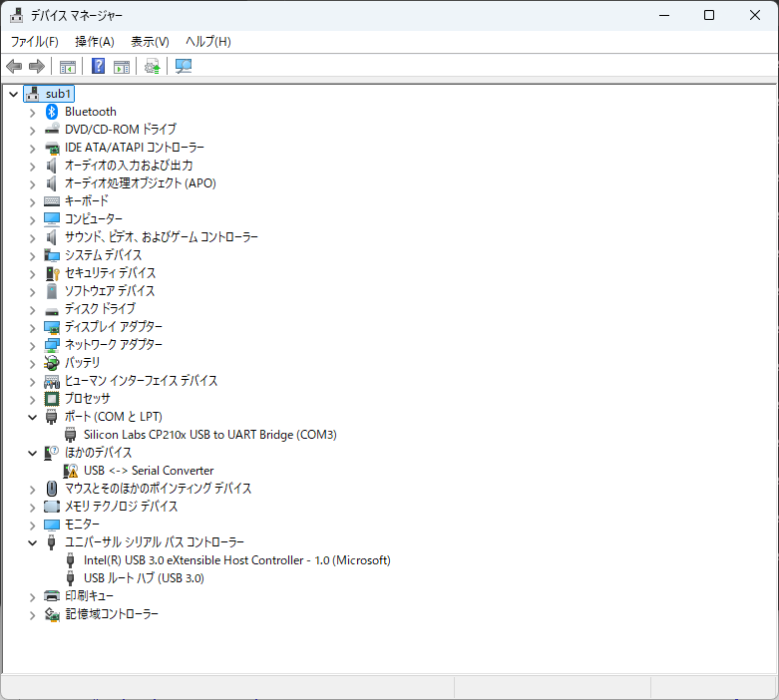Select USB ルート ハブ (USB 3.0) device
The height and width of the screenshot is (700, 779).
point(144,578)
